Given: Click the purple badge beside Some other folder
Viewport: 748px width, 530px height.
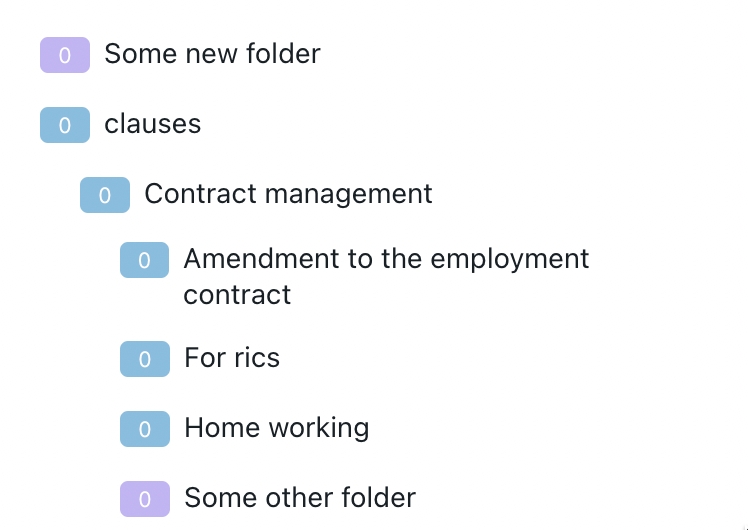Looking at the screenshot, I should pyautogui.click(x=145, y=499).
